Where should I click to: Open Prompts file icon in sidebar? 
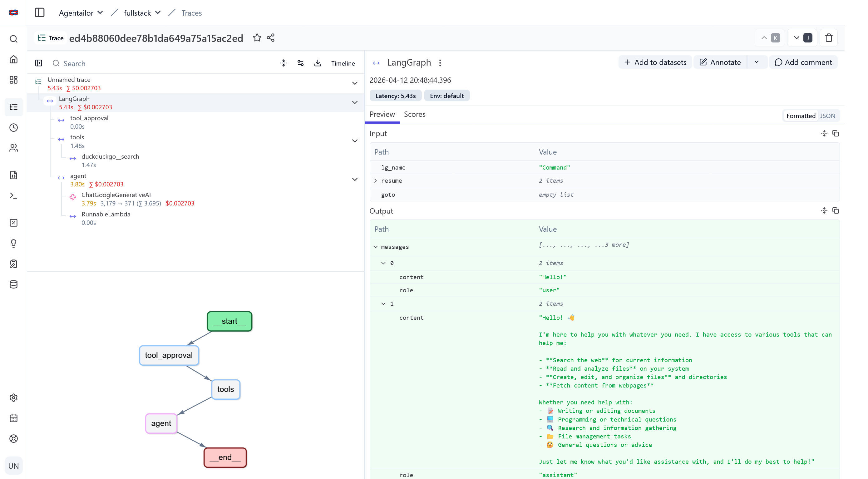tap(13, 175)
